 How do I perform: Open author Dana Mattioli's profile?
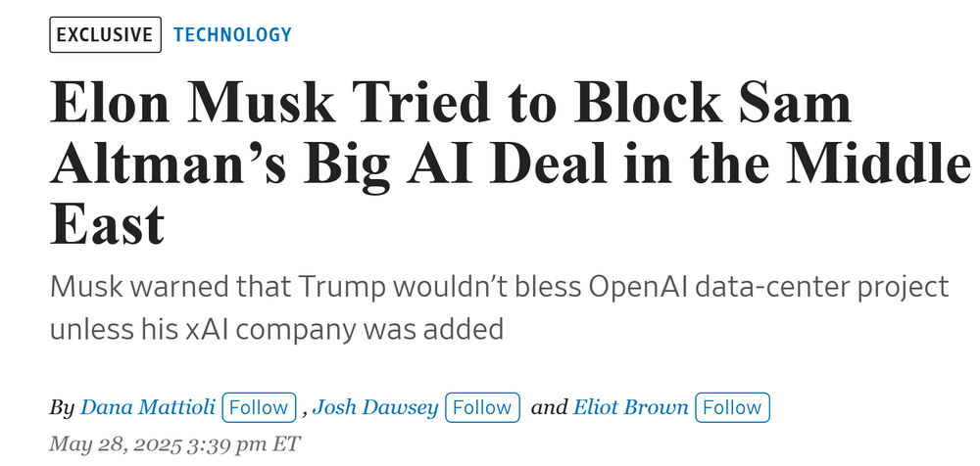[148, 407]
